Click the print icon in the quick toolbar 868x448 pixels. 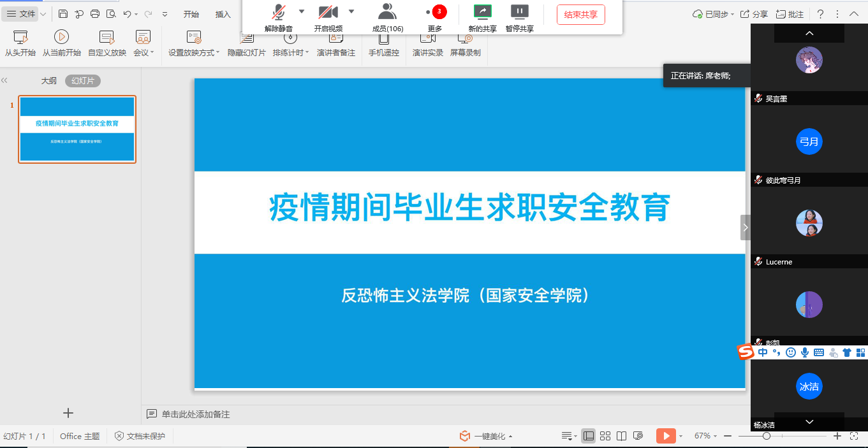click(x=95, y=14)
